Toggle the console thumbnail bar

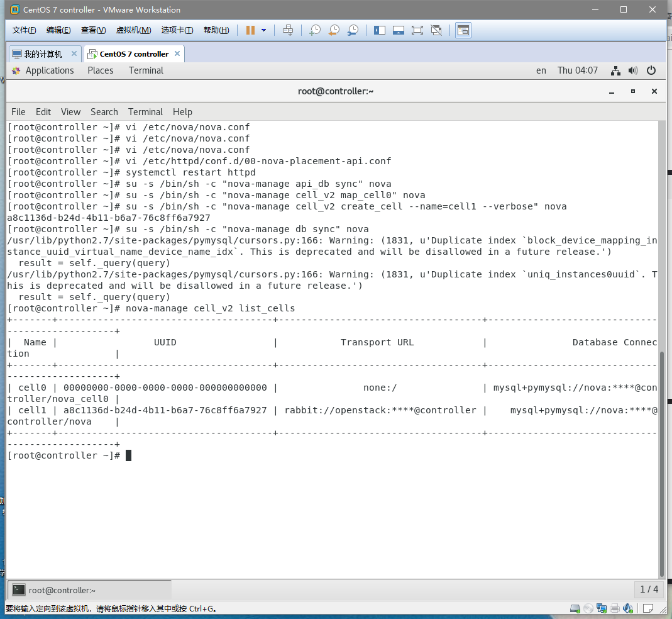tap(399, 30)
